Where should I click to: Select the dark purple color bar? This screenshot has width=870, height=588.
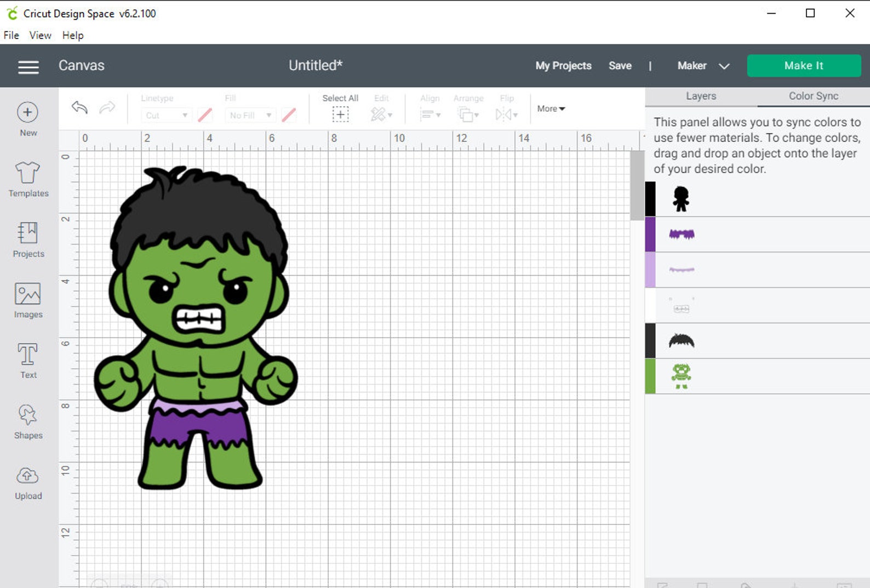[x=650, y=235]
